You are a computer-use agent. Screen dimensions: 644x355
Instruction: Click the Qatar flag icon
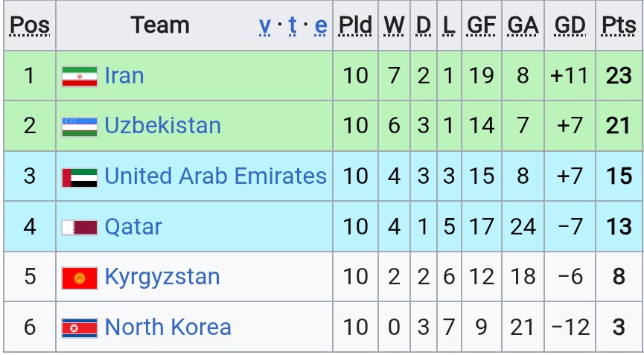(80, 228)
